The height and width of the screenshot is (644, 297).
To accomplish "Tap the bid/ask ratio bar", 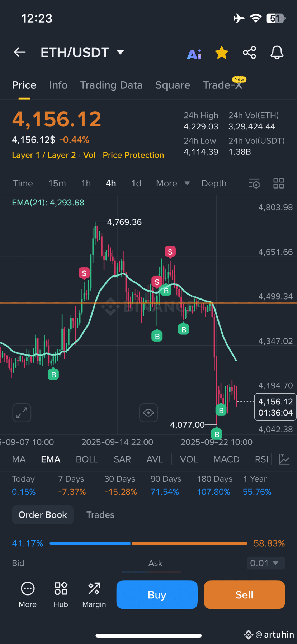I will [148, 543].
